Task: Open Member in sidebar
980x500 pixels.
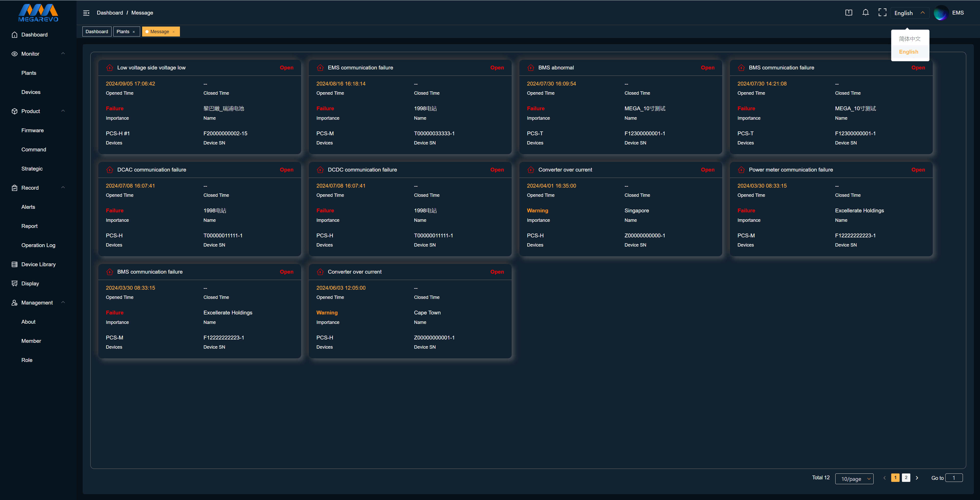Action: pyautogui.click(x=31, y=341)
